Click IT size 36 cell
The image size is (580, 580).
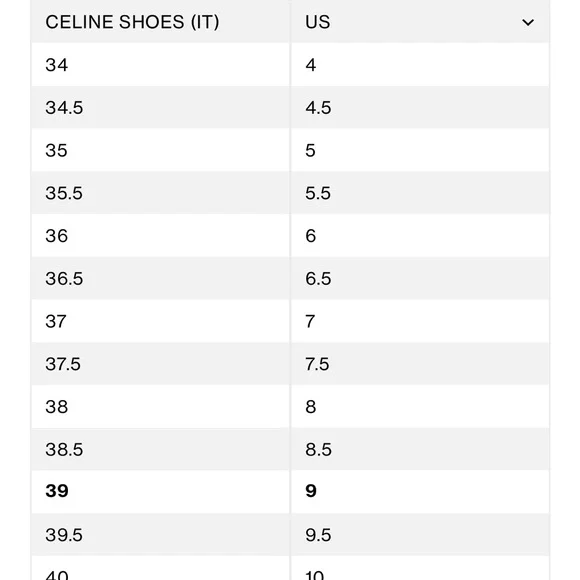tap(161, 236)
